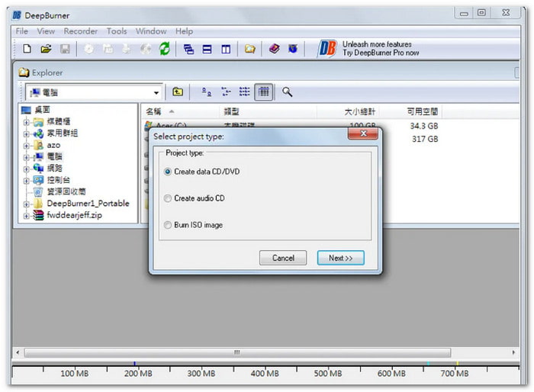The height and width of the screenshot is (392, 534).
Task: Open the Help menu
Action: [x=184, y=31]
